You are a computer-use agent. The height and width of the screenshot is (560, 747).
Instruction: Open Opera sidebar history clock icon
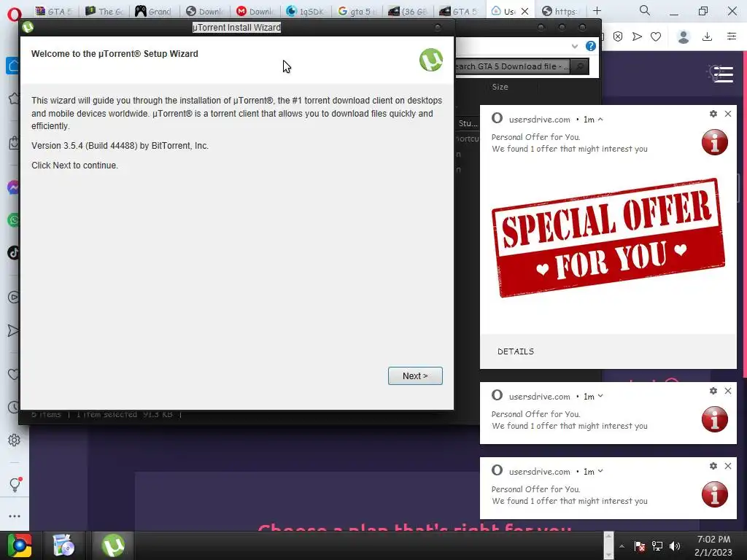(13, 407)
